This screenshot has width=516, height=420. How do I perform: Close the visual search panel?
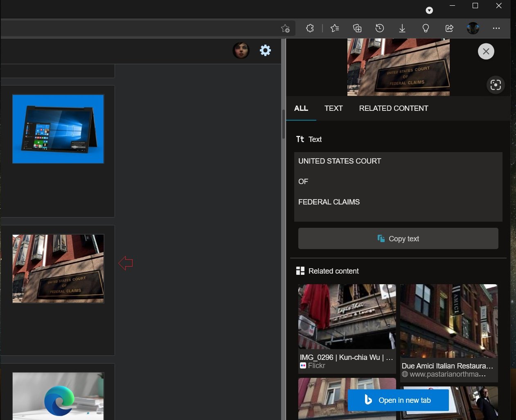[x=486, y=52]
